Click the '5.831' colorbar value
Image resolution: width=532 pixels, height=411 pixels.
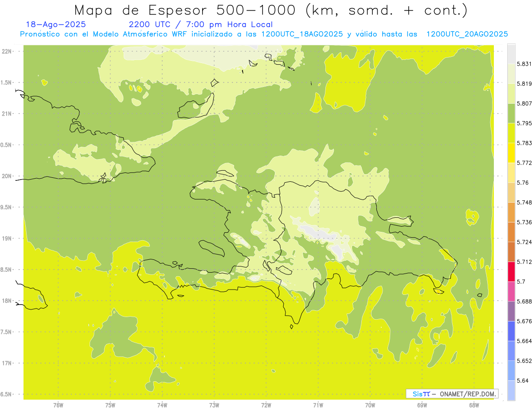(524, 64)
